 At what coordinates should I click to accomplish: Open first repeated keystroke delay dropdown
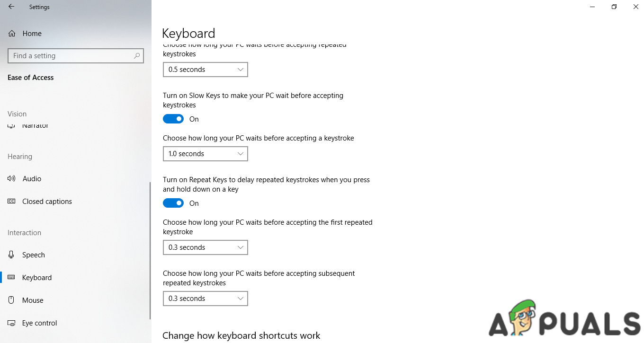pyautogui.click(x=205, y=247)
